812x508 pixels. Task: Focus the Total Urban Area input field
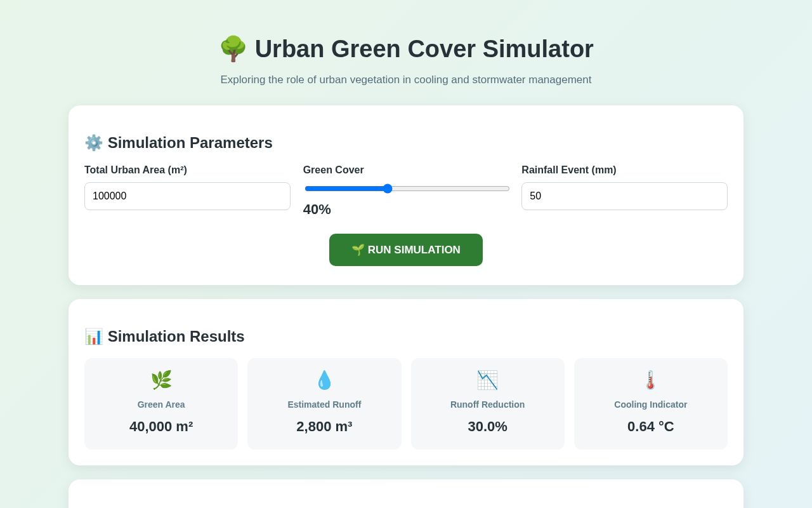[187, 196]
